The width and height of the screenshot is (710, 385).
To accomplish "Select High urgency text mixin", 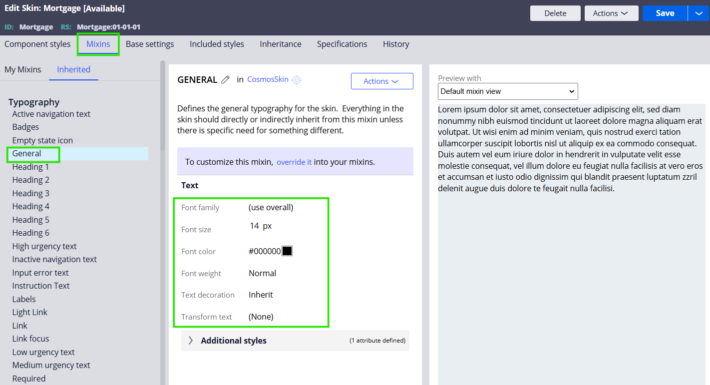I will click(x=44, y=246).
